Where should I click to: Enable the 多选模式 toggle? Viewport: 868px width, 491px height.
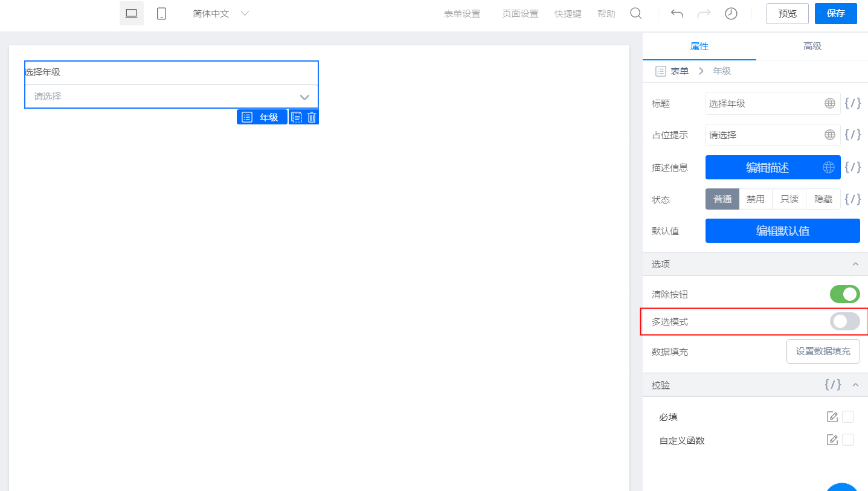(844, 321)
